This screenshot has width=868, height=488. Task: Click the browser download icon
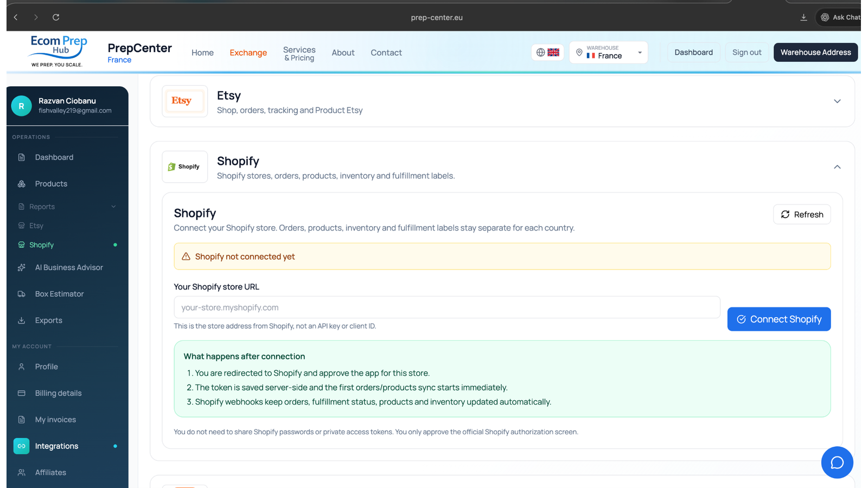click(803, 17)
